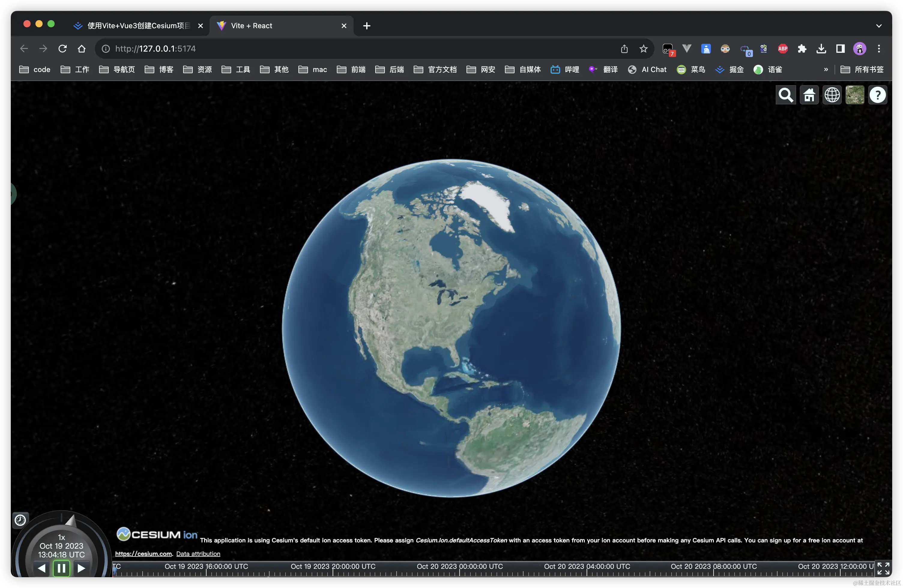Play the animation forward
The height and width of the screenshot is (588, 903).
[81, 568]
